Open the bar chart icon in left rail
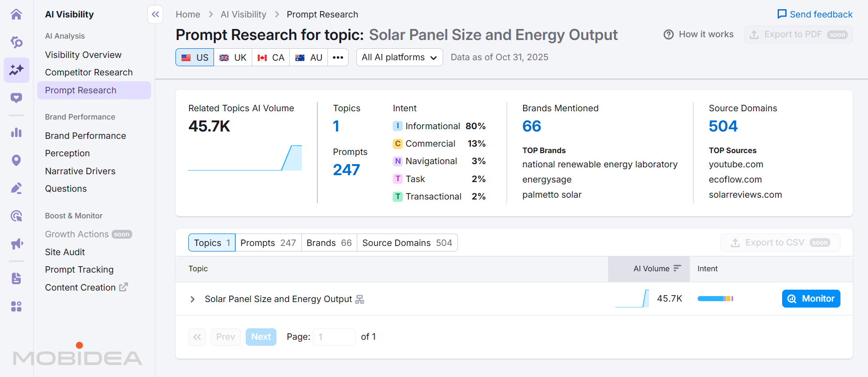The width and height of the screenshot is (868, 377). coord(17,133)
